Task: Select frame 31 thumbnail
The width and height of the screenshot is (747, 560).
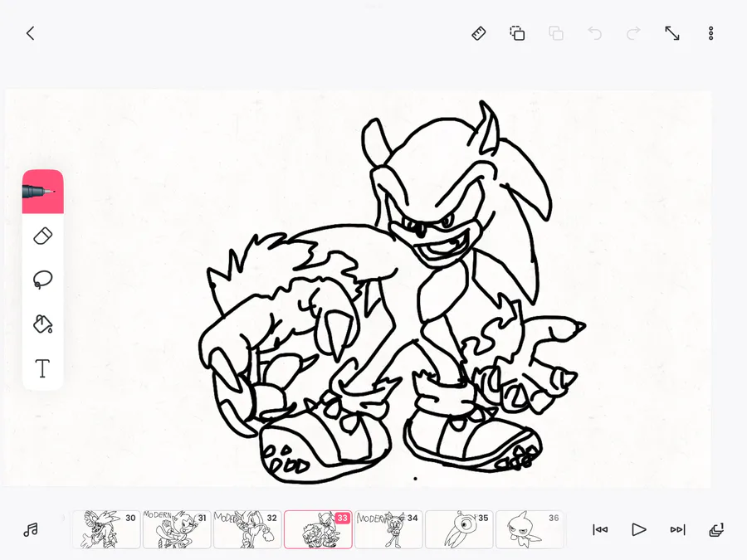Action: (x=177, y=529)
